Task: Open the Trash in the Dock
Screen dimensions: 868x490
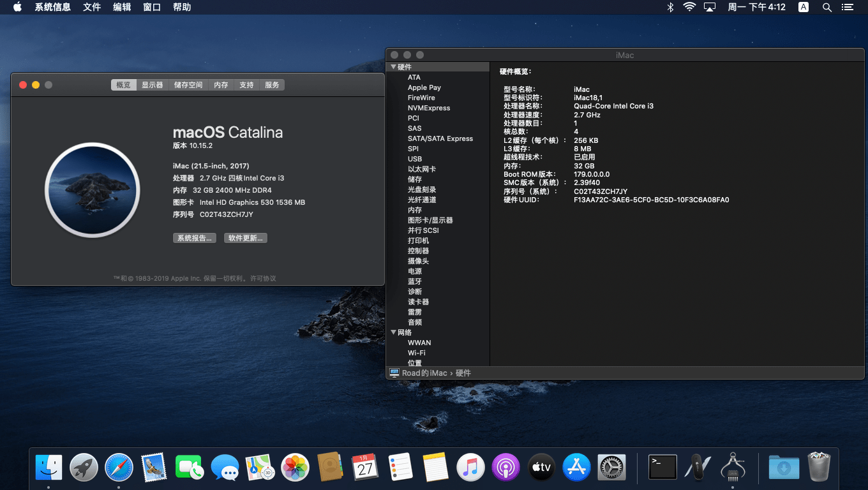Action: (x=819, y=468)
